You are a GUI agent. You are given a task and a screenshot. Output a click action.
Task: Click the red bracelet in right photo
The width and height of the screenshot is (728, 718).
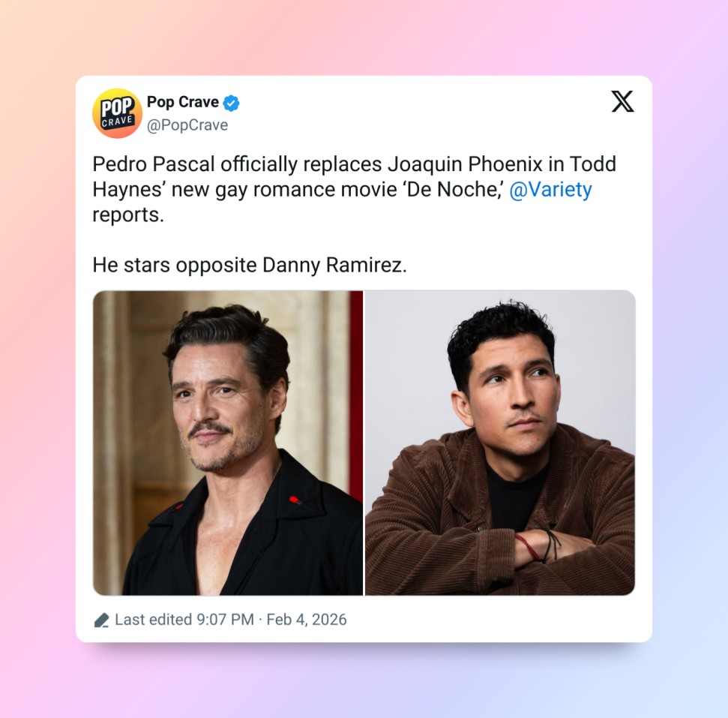(x=527, y=546)
